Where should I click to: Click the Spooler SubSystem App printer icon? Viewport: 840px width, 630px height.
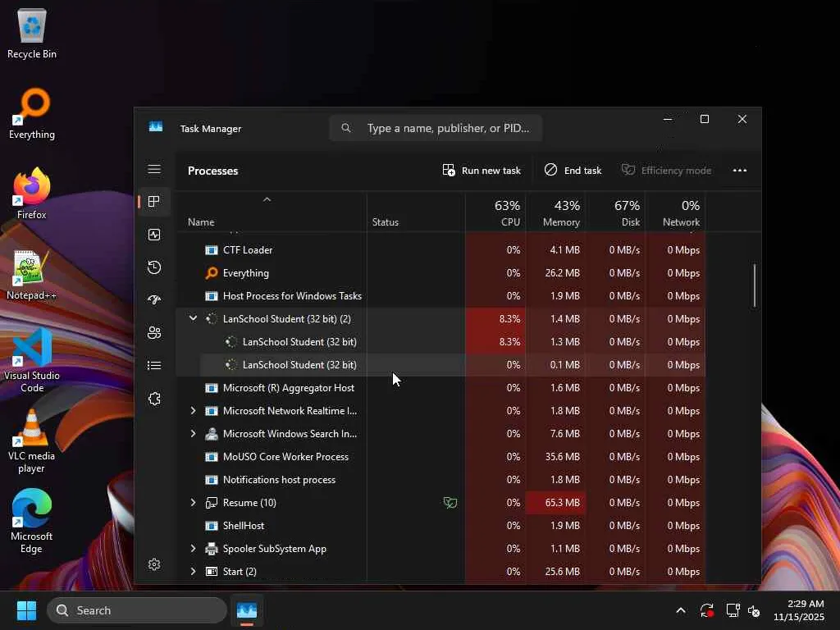tap(212, 549)
